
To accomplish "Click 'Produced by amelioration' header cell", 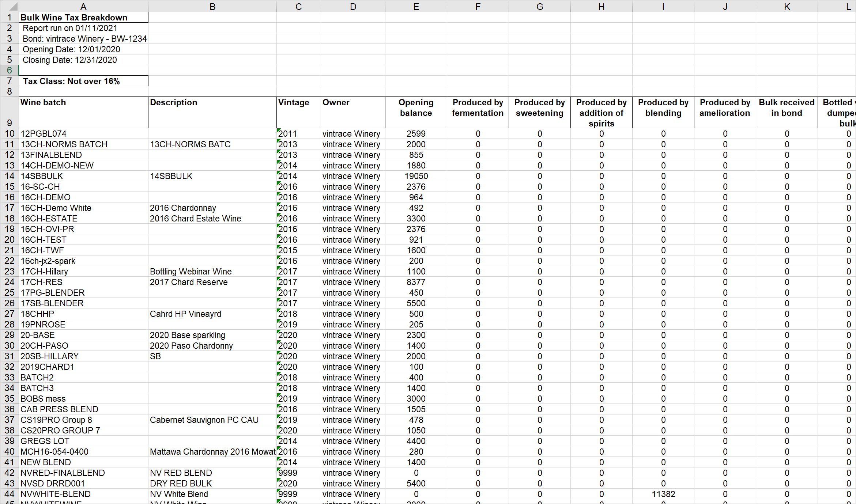I will [725, 113].
